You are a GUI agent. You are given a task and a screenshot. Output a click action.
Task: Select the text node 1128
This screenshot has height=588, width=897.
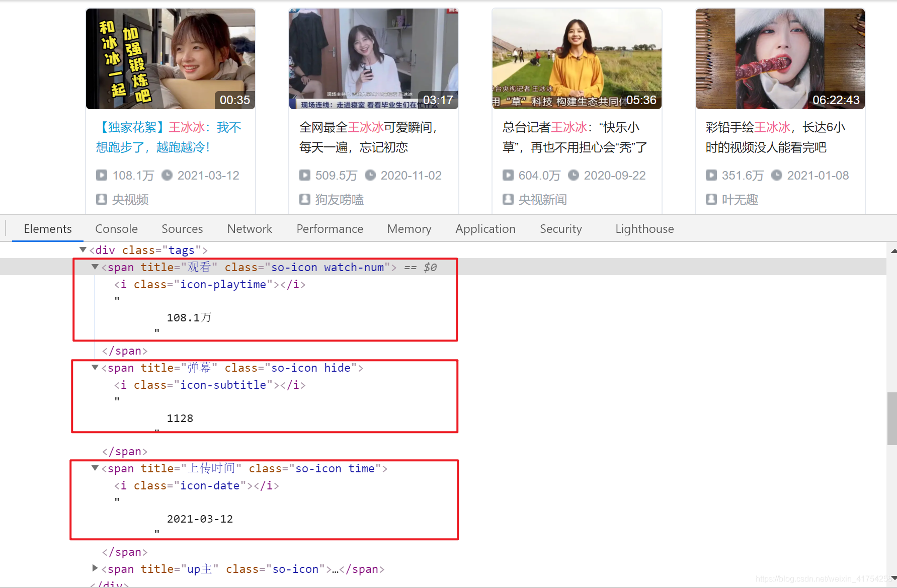click(180, 418)
